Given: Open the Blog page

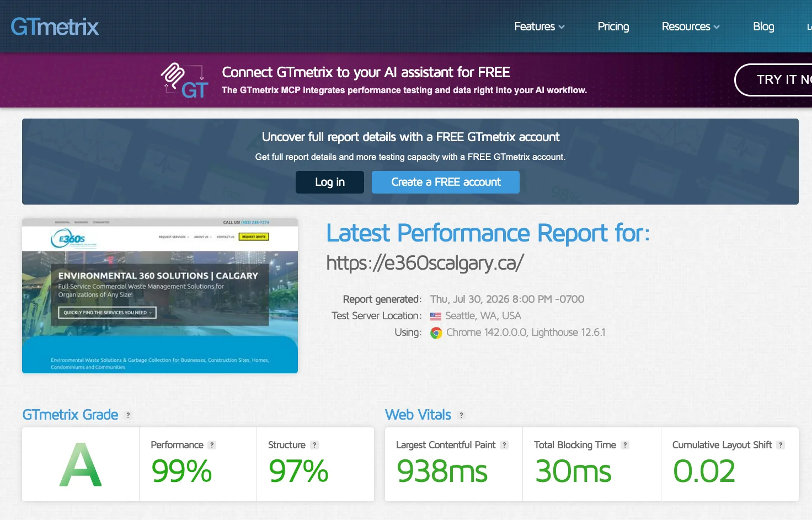Looking at the screenshot, I should tap(763, 26).
